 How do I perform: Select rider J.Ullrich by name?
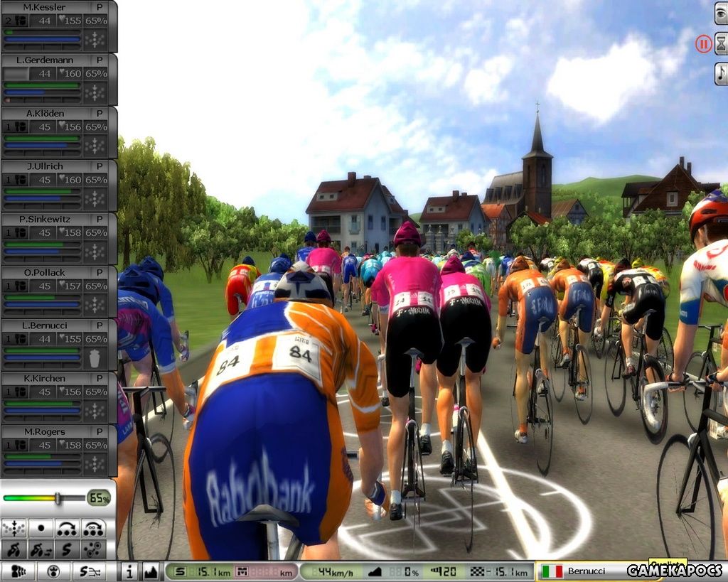(x=45, y=166)
